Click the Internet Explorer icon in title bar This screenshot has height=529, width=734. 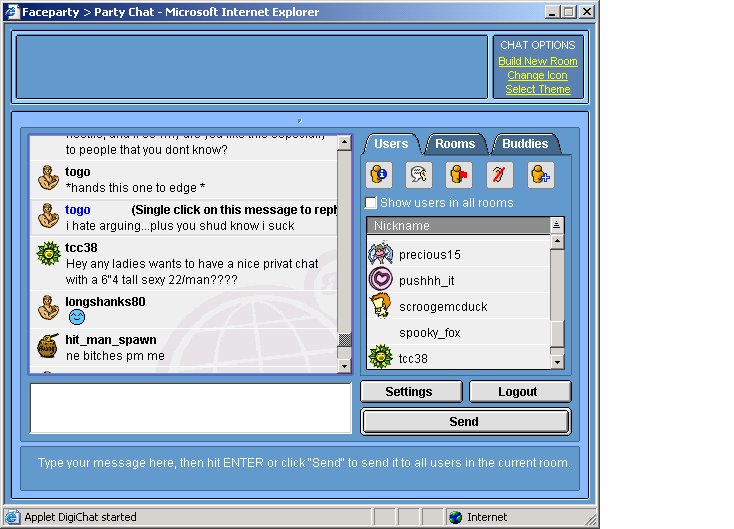coord(12,12)
